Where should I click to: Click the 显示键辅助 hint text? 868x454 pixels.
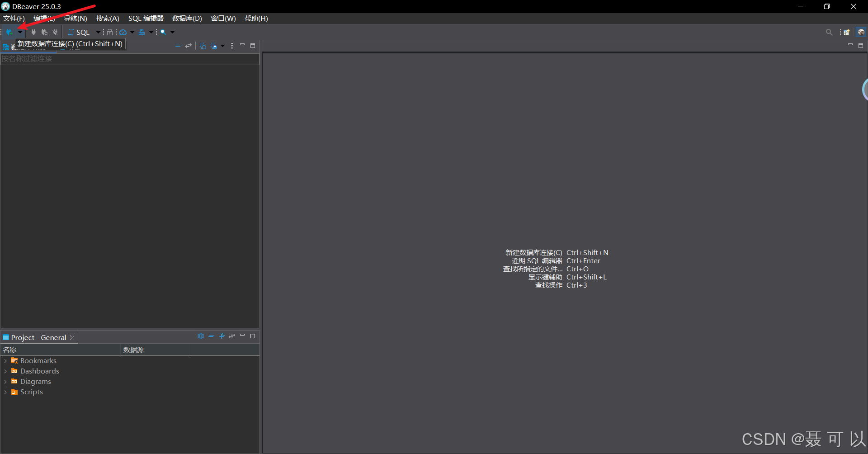546,277
